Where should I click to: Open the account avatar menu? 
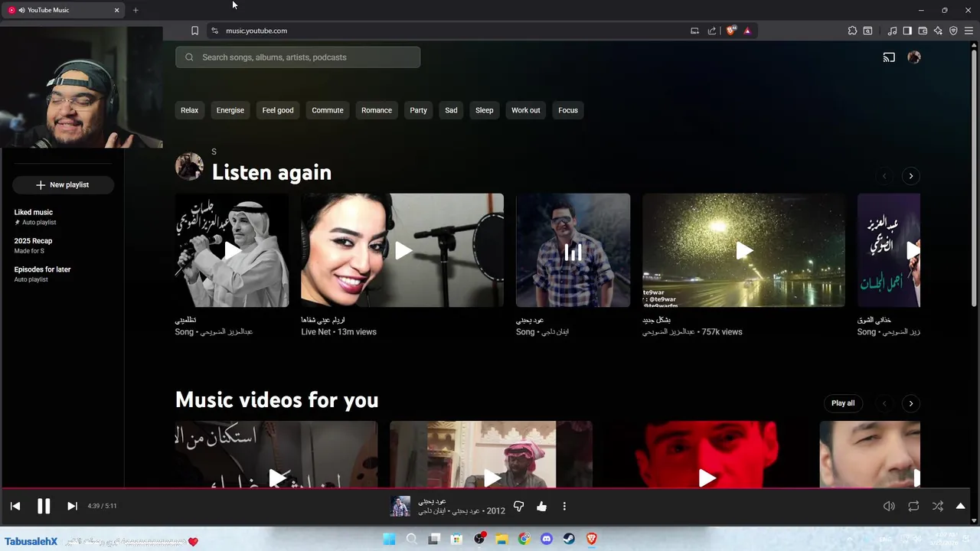click(x=913, y=57)
